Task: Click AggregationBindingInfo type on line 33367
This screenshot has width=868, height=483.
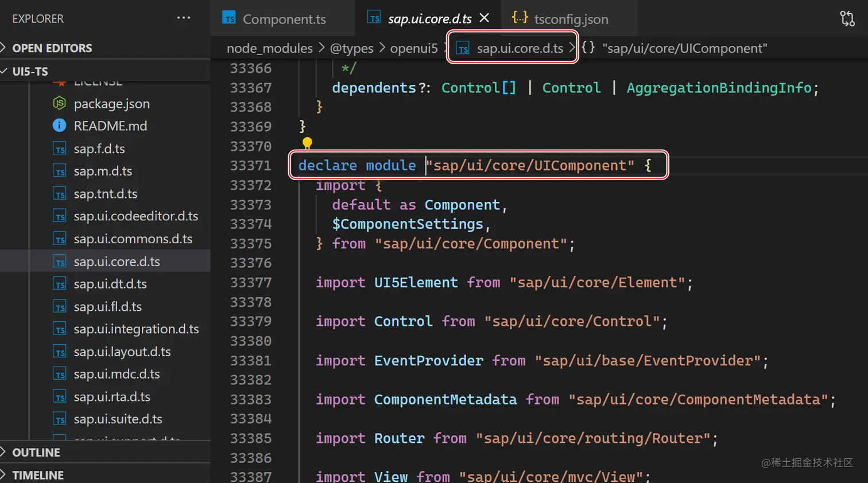Action: 719,88
